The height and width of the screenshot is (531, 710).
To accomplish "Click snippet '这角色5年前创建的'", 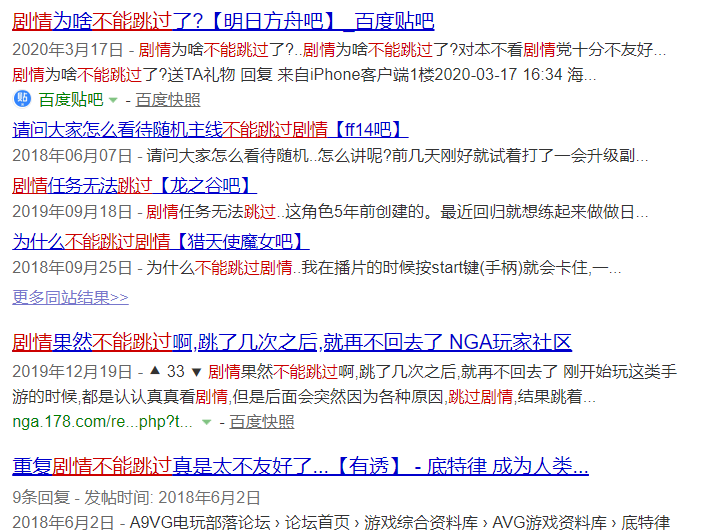I will [x=354, y=211].
